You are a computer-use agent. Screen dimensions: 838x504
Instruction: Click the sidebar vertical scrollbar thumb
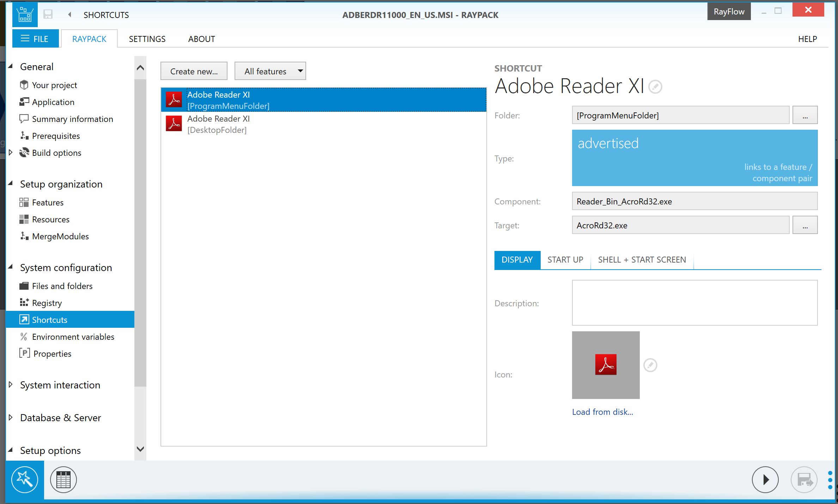pyautogui.click(x=140, y=233)
